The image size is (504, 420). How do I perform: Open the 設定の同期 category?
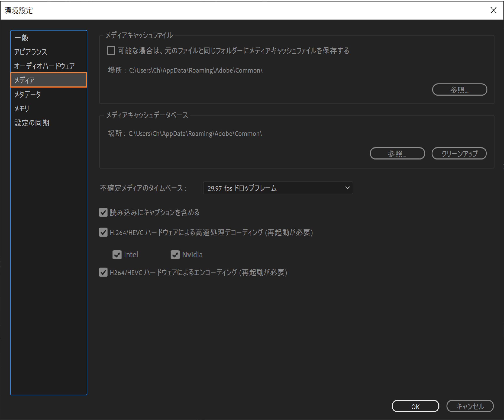tap(32, 123)
